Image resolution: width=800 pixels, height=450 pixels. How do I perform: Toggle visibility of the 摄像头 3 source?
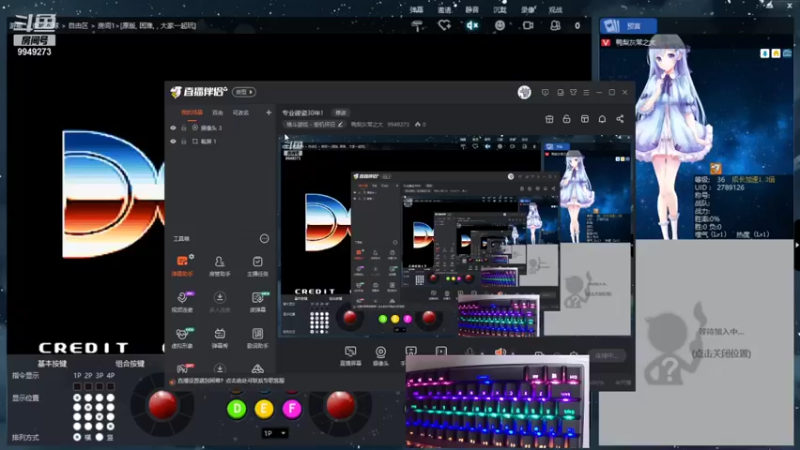pos(173,128)
